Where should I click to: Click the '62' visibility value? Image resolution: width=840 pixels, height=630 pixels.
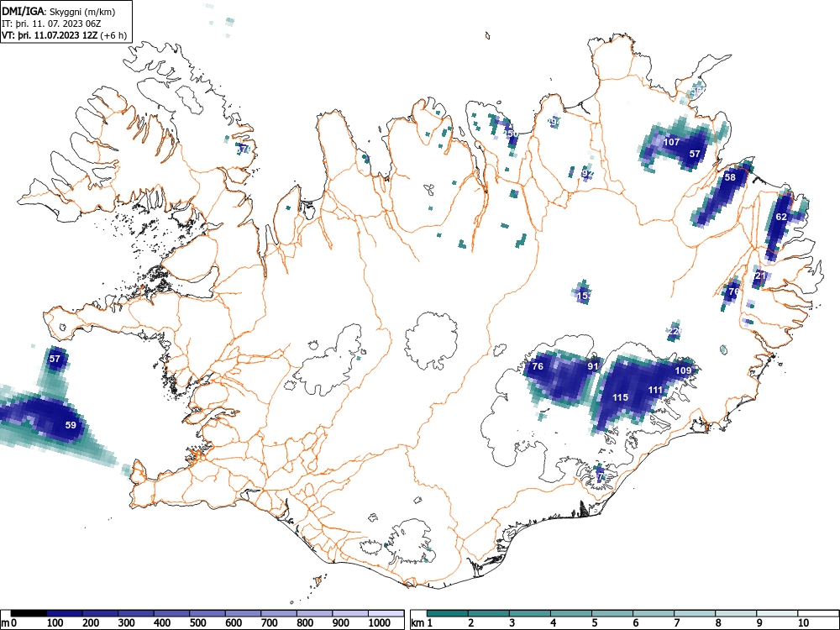(781, 217)
